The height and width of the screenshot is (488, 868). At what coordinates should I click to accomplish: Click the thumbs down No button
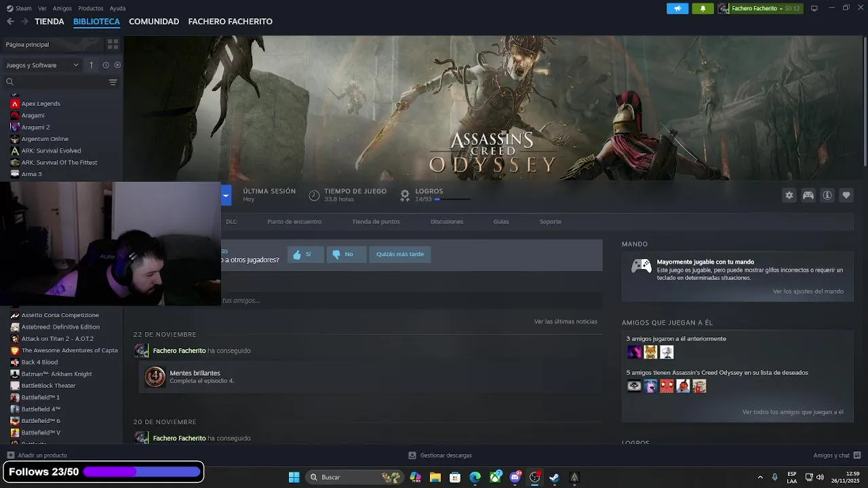pyautogui.click(x=346, y=254)
